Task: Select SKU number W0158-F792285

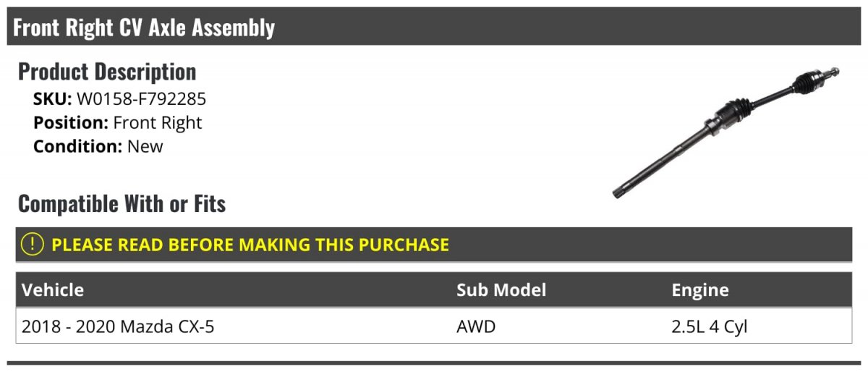Action: tap(141, 99)
